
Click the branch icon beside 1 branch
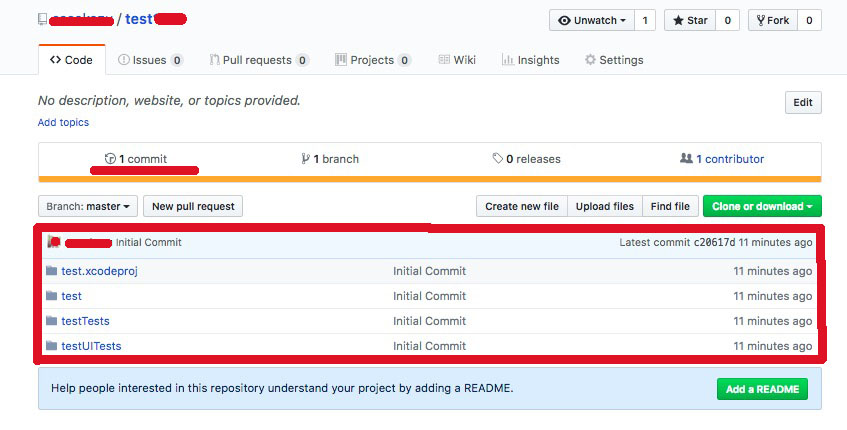pyautogui.click(x=306, y=158)
